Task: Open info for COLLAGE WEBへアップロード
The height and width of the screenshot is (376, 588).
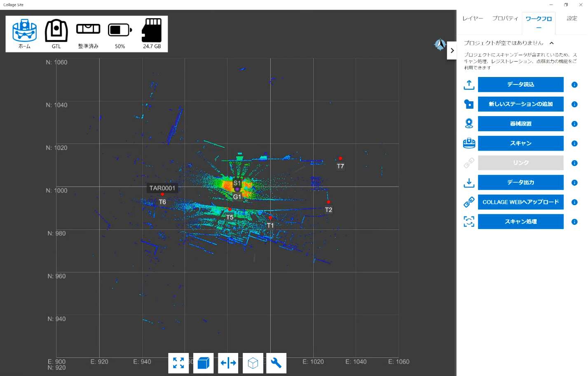Action: pos(574,202)
